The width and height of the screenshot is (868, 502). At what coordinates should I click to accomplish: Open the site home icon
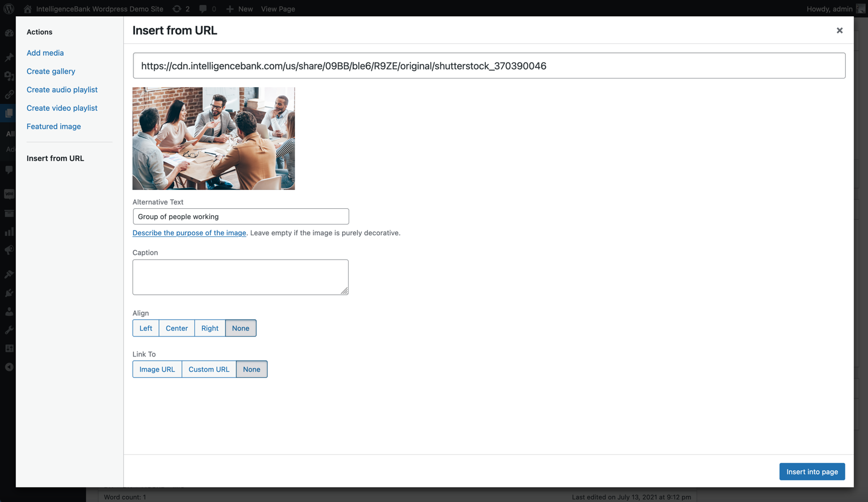coord(28,9)
